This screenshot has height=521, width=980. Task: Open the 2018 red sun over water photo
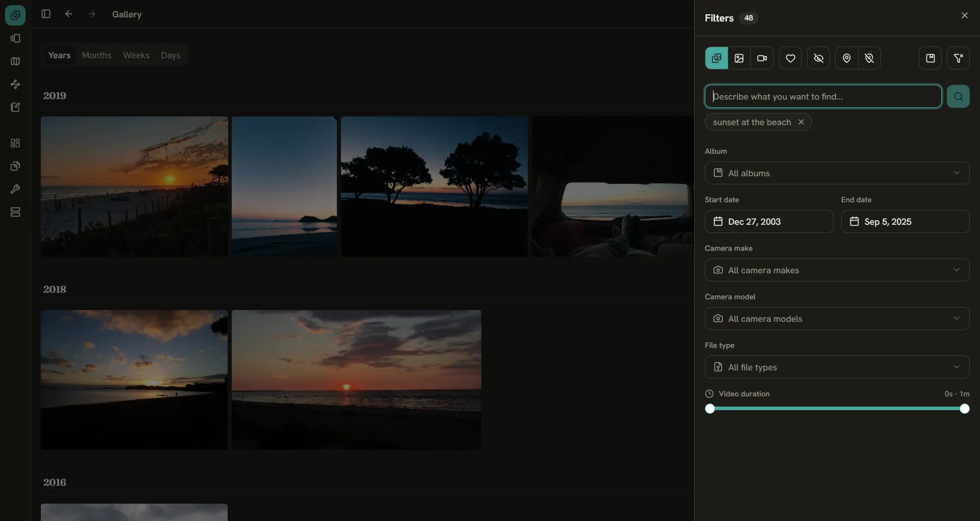356,380
